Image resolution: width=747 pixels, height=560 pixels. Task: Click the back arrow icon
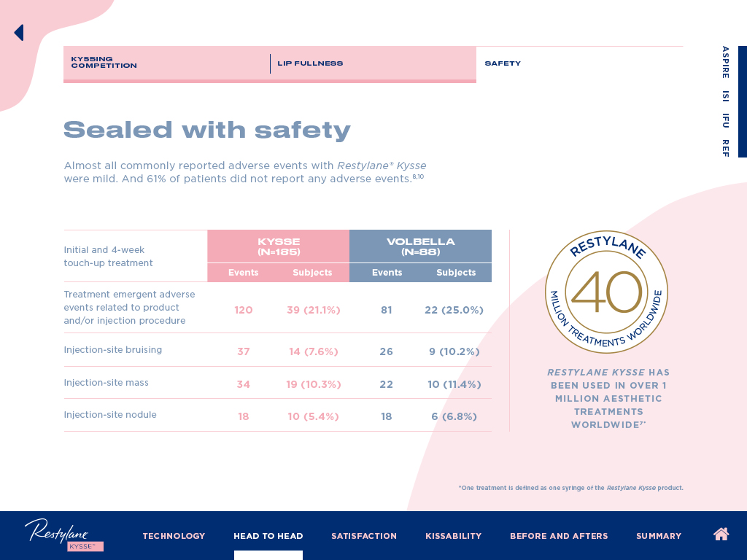[x=19, y=33]
